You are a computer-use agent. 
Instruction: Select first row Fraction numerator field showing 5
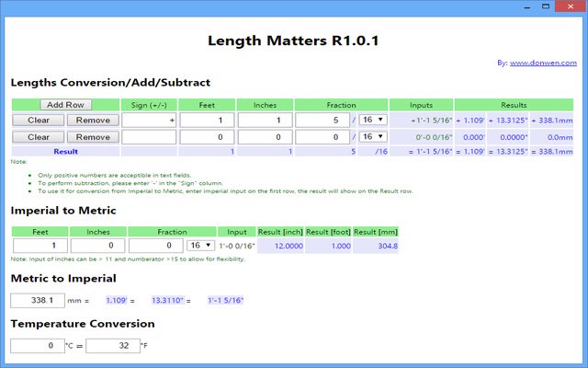322,121
